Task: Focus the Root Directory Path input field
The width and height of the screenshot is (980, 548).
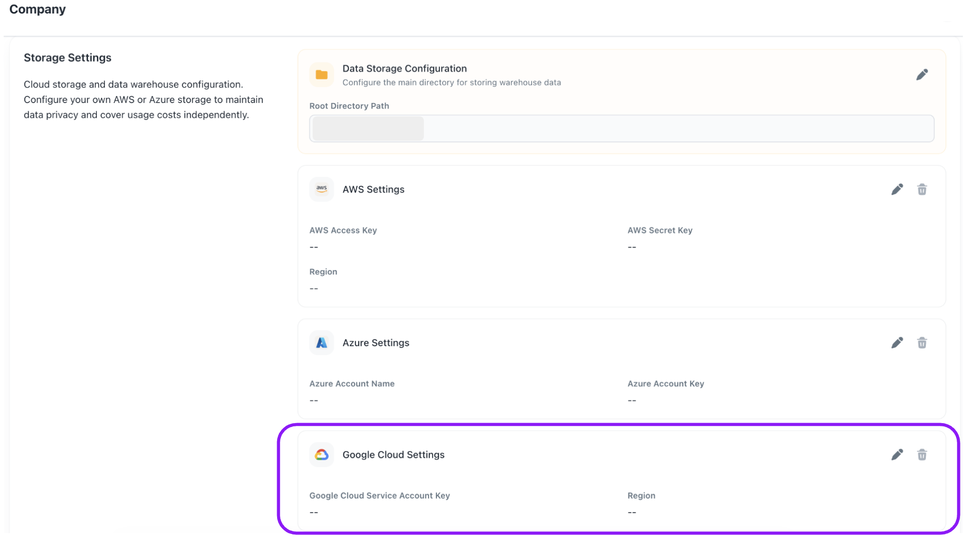Action: [621, 129]
